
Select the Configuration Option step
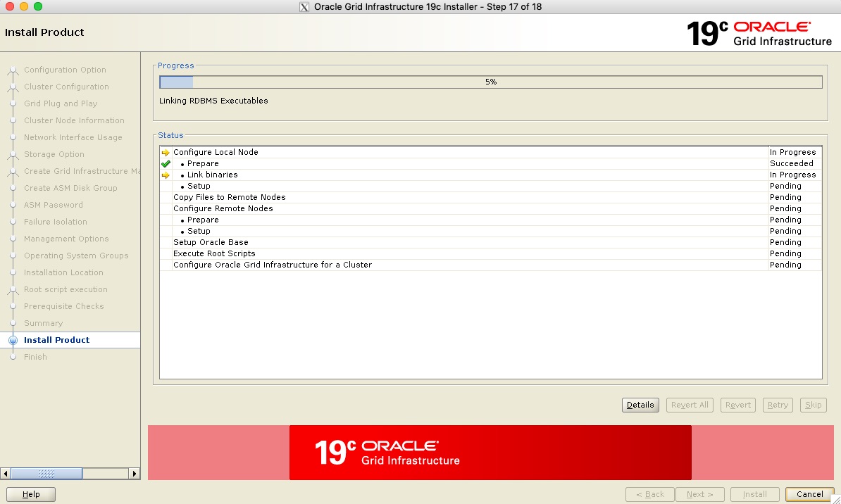pyautogui.click(x=65, y=70)
